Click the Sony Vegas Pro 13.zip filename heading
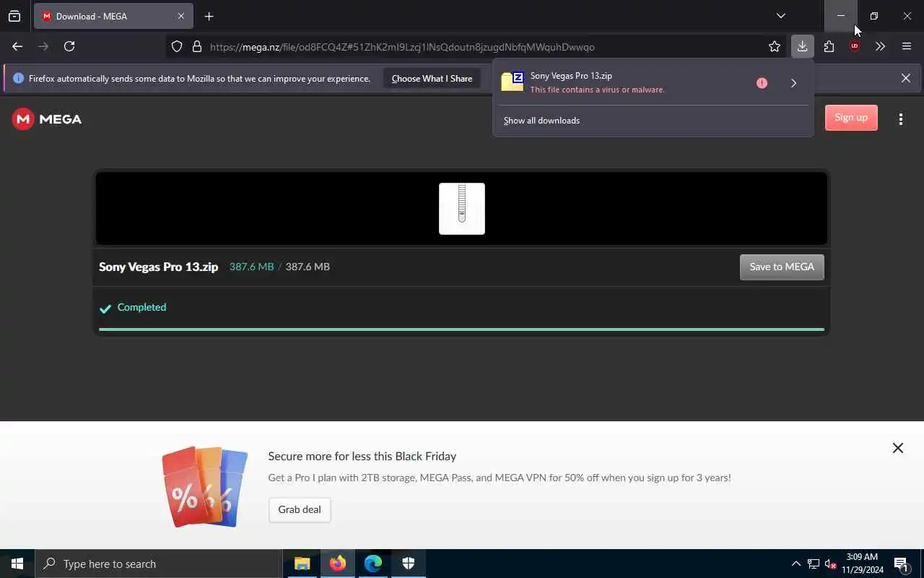The image size is (924, 578). [158, 267]
